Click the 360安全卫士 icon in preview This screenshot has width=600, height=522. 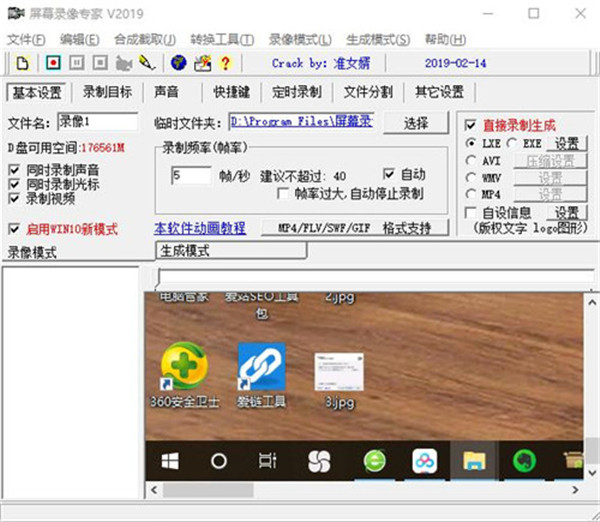click(x=185, y=364)
